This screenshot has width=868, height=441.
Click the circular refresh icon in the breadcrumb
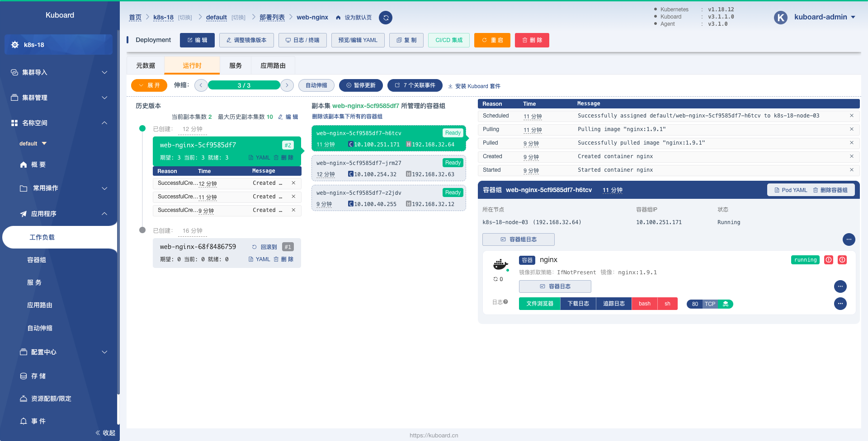pyautogui.click(x=386, y=18)
